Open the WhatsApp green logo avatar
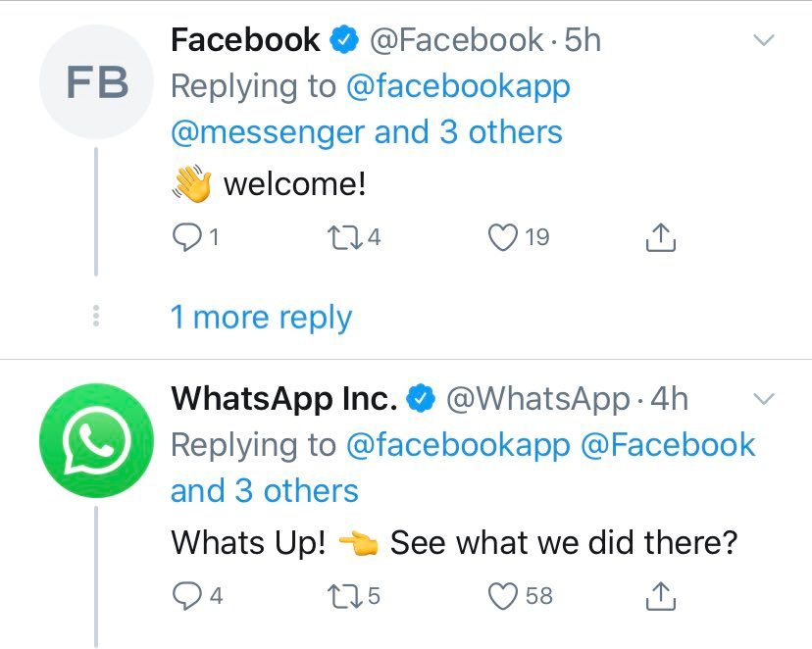The height and width of the screenshot is (649, 812). 96,440
